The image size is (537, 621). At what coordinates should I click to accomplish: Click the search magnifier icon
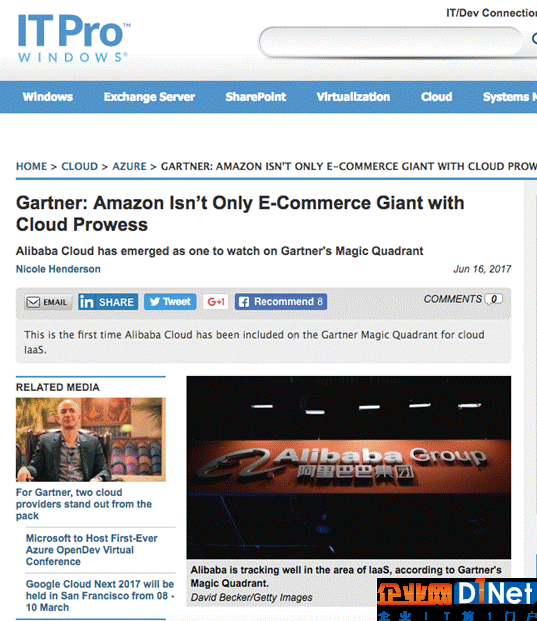pos(534,38)
